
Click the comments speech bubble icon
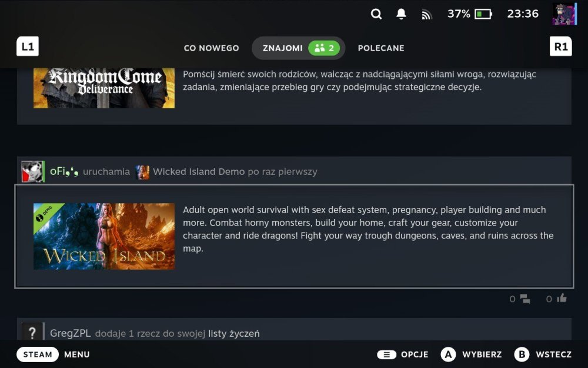525,299
